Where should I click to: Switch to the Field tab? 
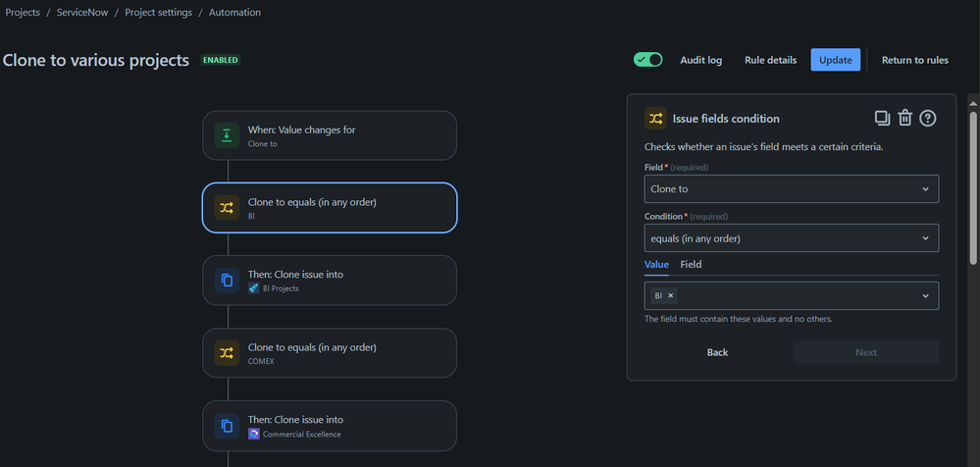click(691, 264)
